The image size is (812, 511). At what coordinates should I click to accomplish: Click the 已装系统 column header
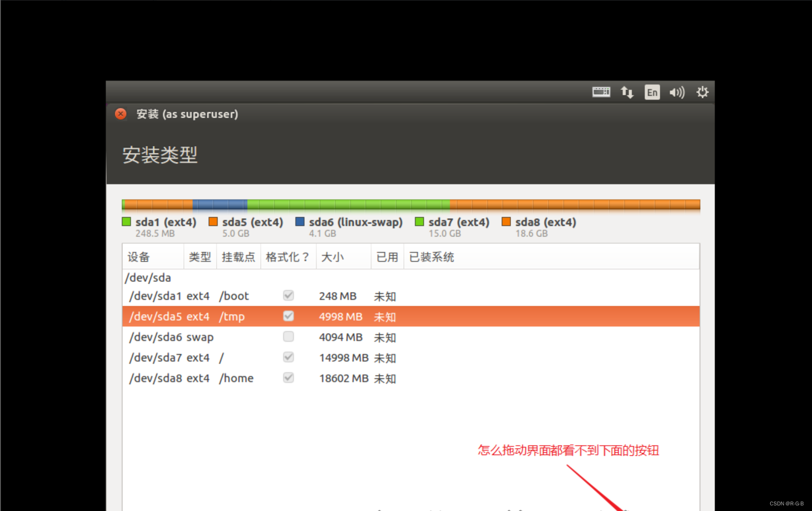[552, 257]
